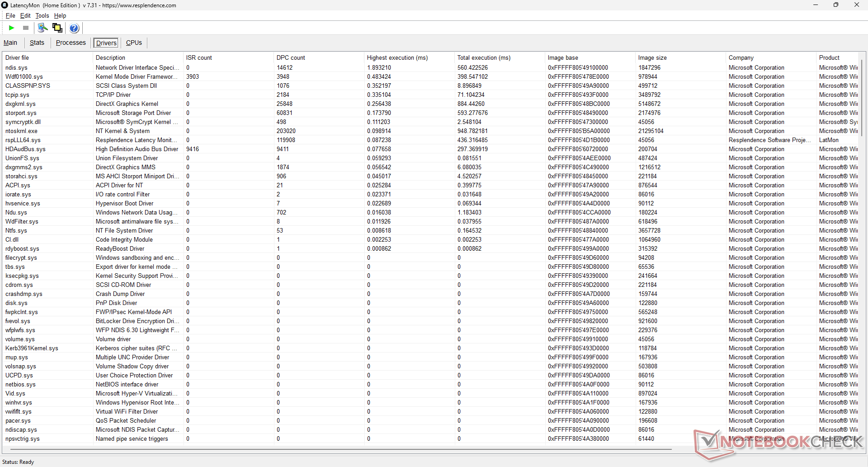Select the UnionFS.sys driver row
The height and width of the screenshot is (467, 868).
430,158
